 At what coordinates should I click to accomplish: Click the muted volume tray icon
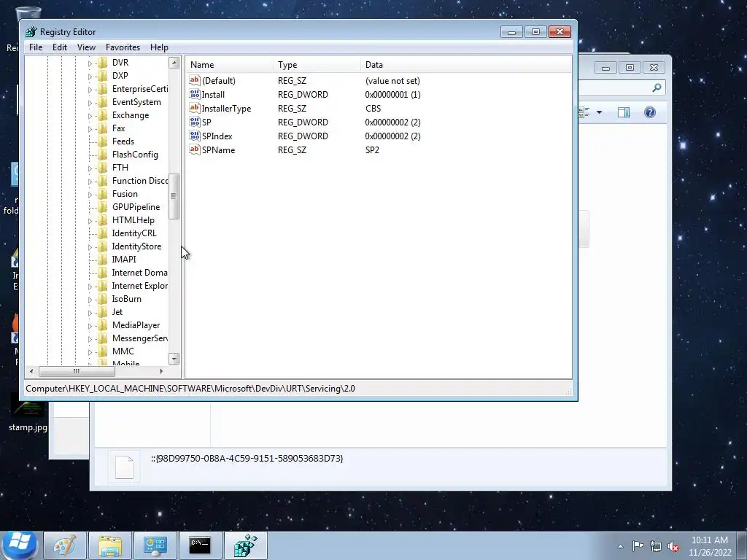pos(673,546)
